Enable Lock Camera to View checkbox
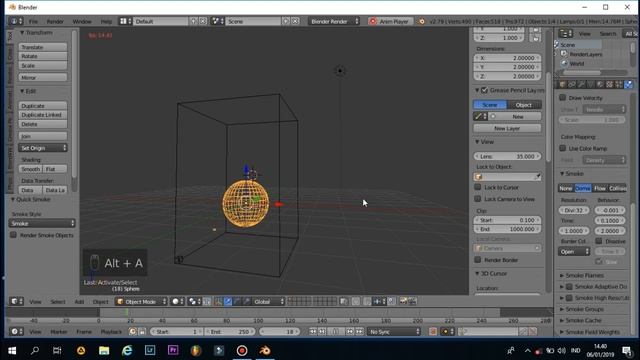Viewport: 640px width, 360px height. [478, 199]
